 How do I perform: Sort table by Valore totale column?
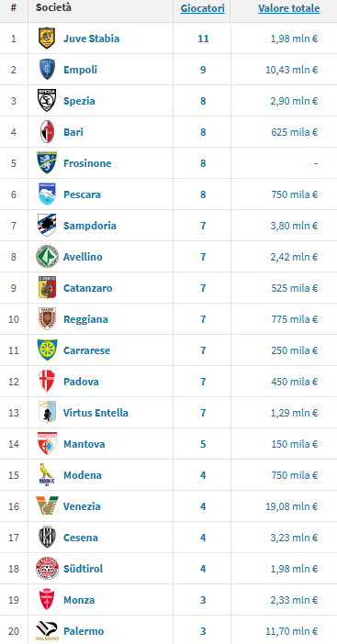point(289,8)
